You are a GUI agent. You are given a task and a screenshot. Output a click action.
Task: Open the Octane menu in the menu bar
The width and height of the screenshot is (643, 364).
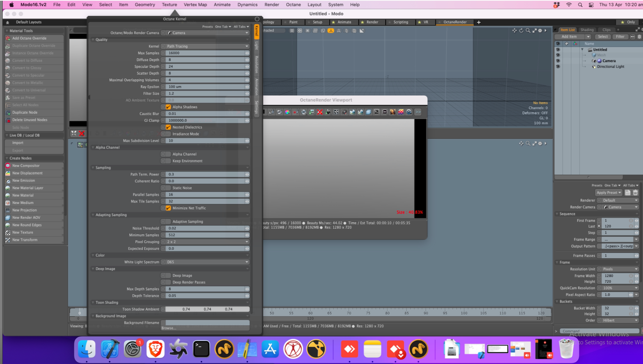point(293,5)
